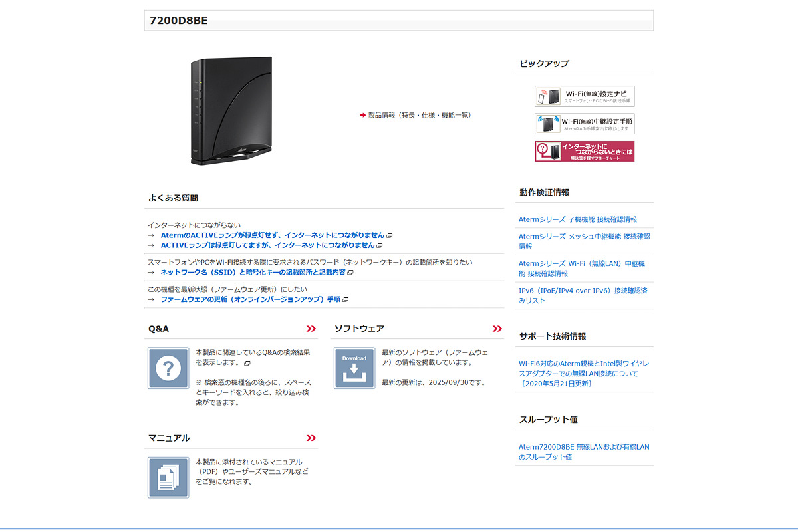Open Wi-Fi6対応のAterm親機とIntel製ワイヤレスアダプター link
The height and width of the screenshot is (532, 798).
pyautogui.click(x=584, y=374)
